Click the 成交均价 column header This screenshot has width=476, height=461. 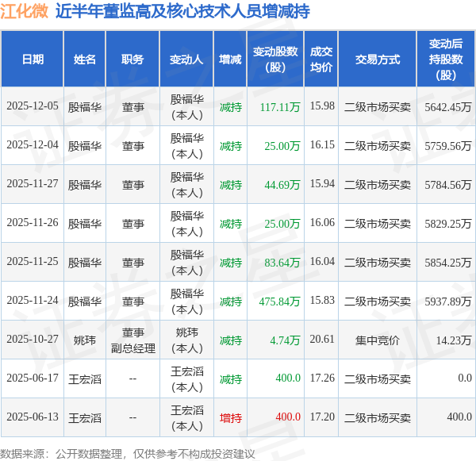(321, 59)
